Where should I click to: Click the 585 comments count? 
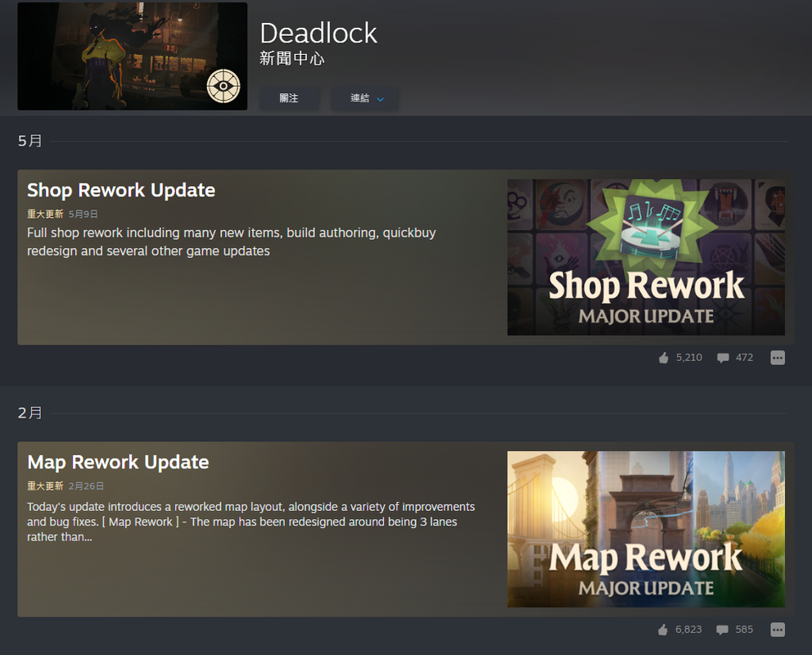(x=744, y=629)
